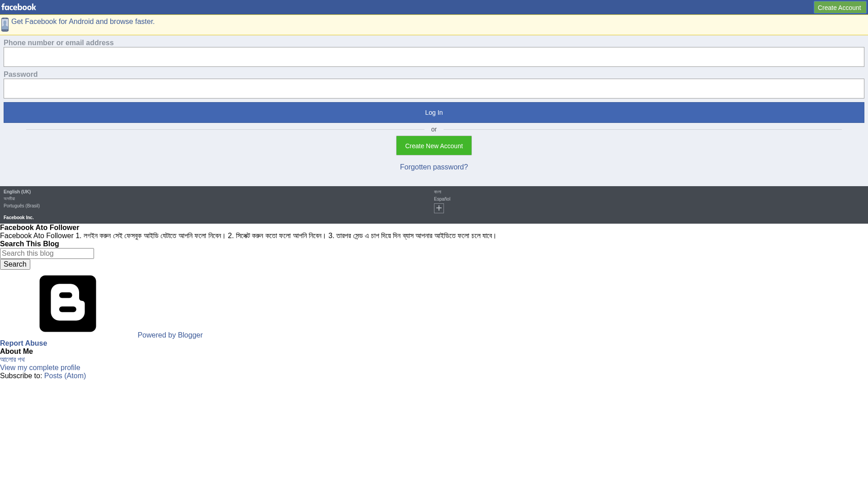868x488 pixels.
Task: Select English (UK) language
Action: pyautogui.click(x=17, y=192)
